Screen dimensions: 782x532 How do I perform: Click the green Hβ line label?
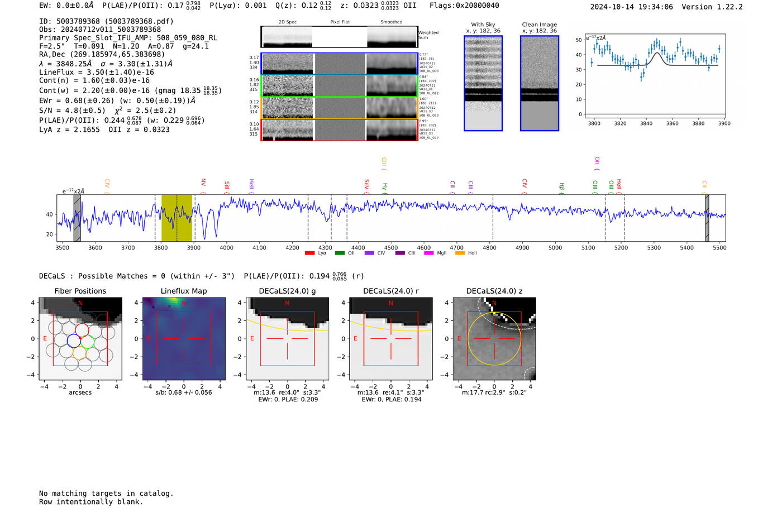click(562, 188)
